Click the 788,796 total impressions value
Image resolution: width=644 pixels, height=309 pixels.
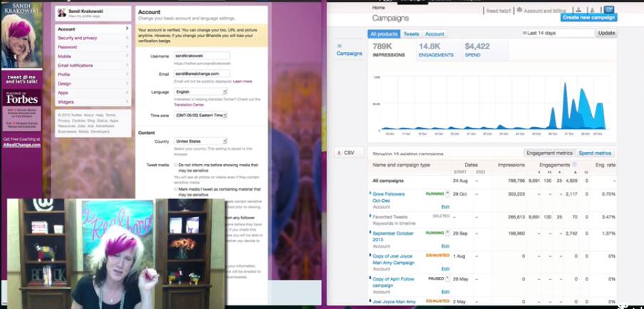point(516,181)
